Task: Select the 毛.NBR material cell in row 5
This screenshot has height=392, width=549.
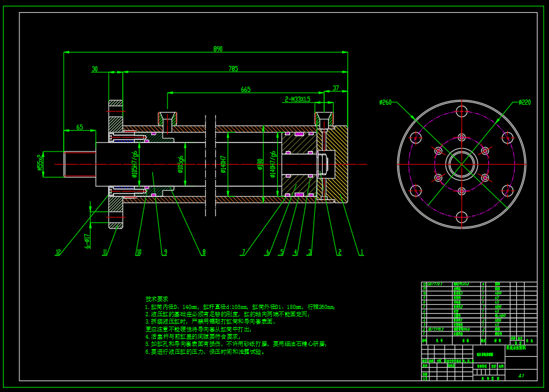Action: (500, 316)
